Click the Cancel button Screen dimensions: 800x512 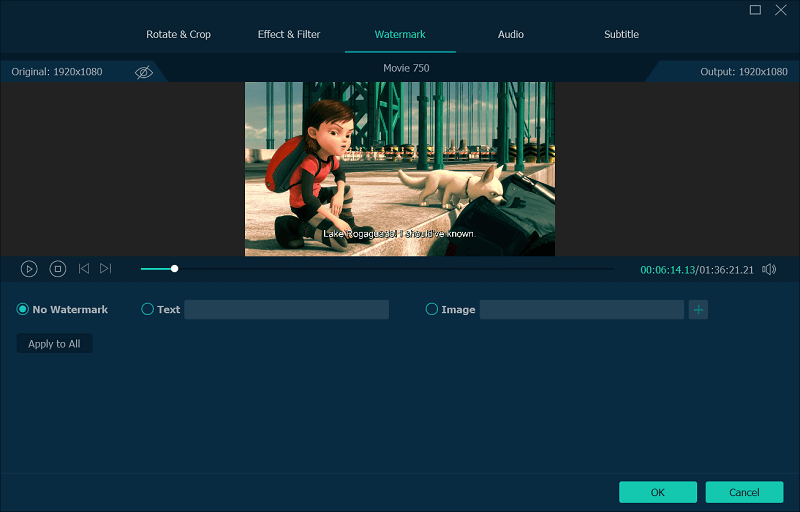[744, 492]
